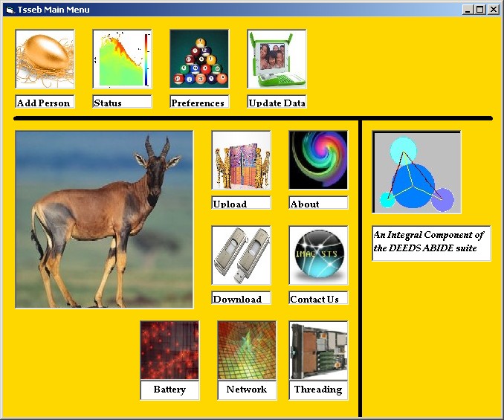The width and height of the screenshot is (504, 420).
Task: Select the billiard balls Preferences icon
Action: click(x=199, y=59)
